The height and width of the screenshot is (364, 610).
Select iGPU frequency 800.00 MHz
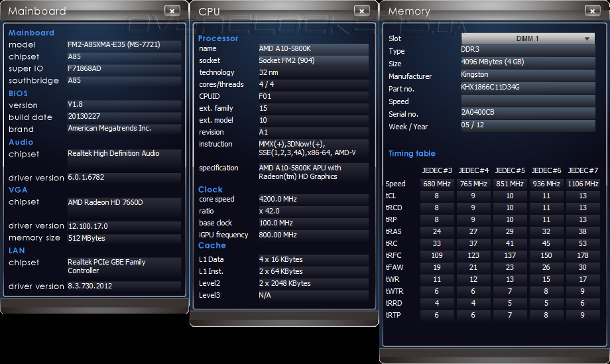[x=314, y=235]
